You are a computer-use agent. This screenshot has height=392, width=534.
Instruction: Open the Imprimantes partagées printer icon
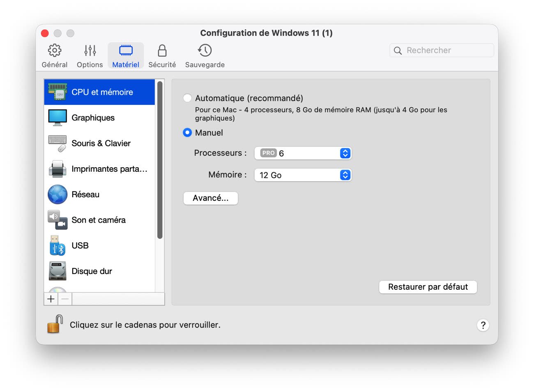(58, 169)
